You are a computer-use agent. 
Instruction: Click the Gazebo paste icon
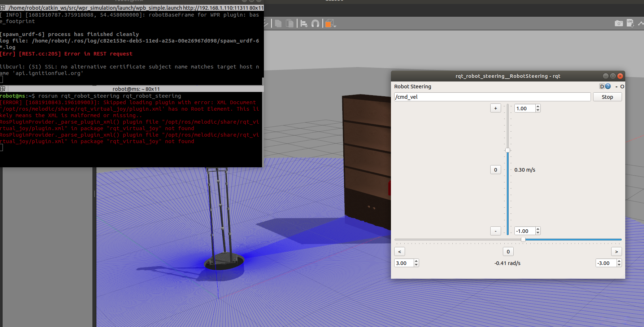(x=289, y=24)
